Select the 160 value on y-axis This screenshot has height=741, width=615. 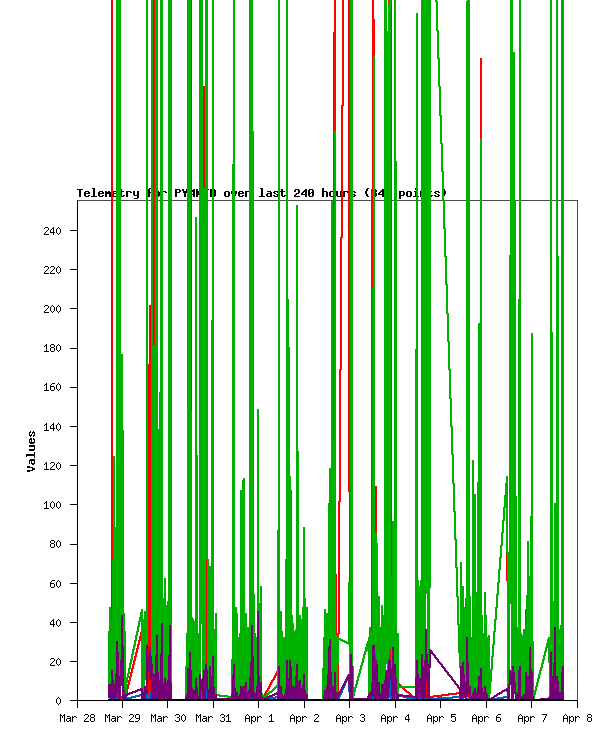click(52, 388)
